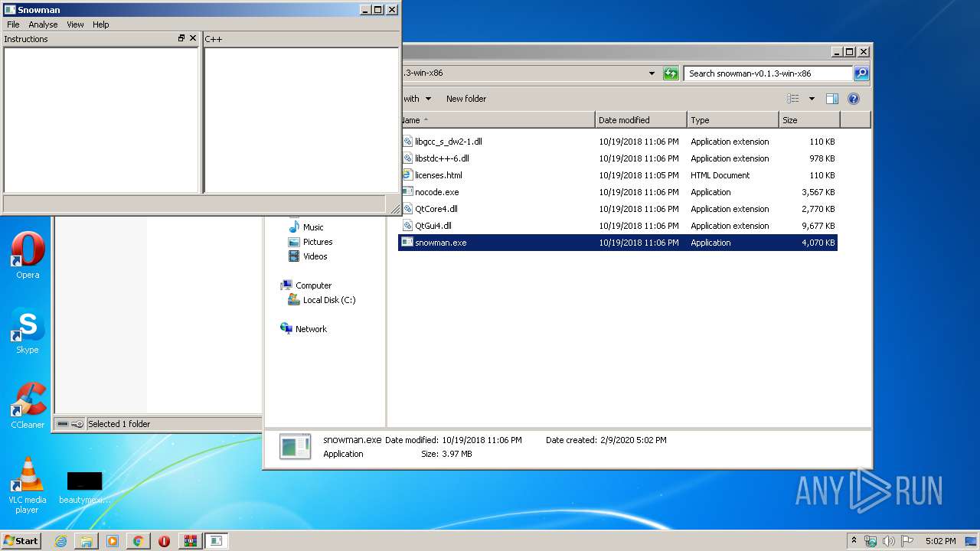
Task: Open the Analyse menu in Snowman
Action: [x=43, y=24]
